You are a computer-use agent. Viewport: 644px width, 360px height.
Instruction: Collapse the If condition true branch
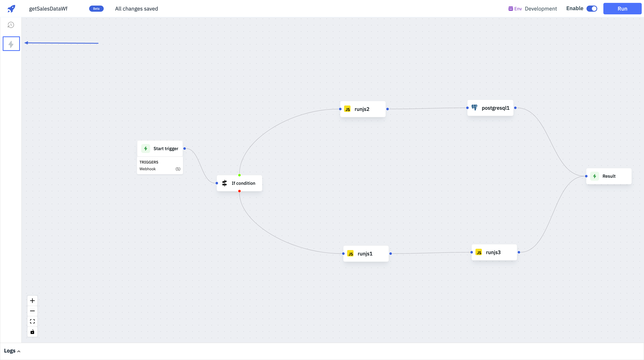click(239, 175)
